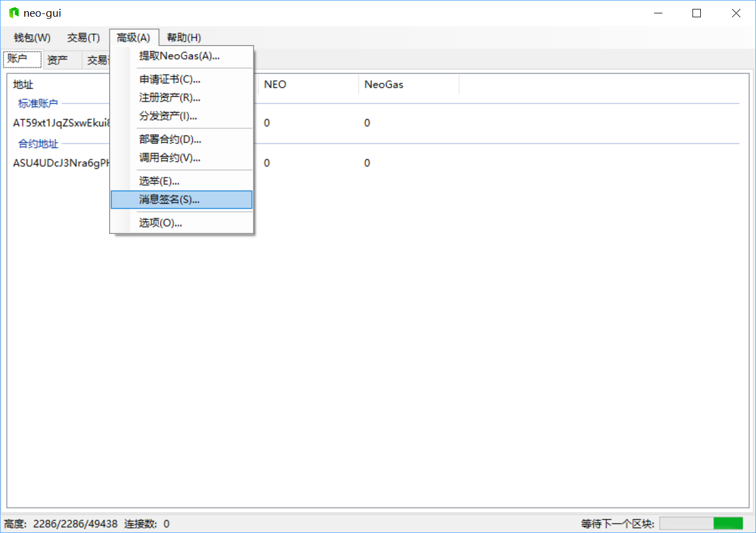The width and height of the screenshot is (756, 533).
Task: Select 消息签名(S)... menu entry
Action: [x=182, y=200]
